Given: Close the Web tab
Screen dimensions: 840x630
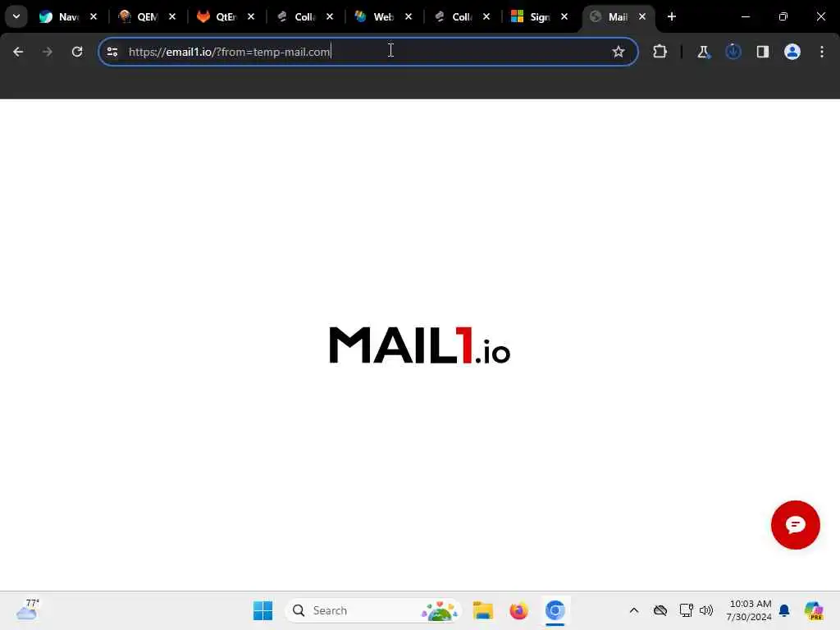Looking at the screenshot, I should (x=409, y=16).
